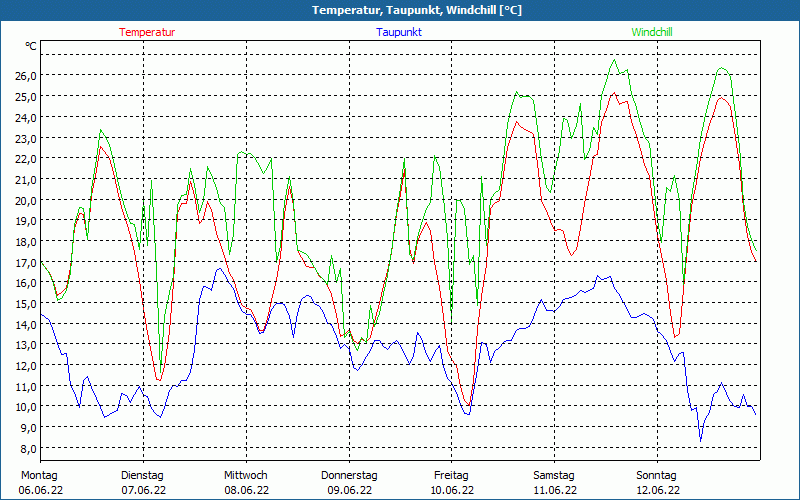This screenshot has width=800, height=500.
Task: Click the 12,0 y-axis value
Action: [26, 365]
